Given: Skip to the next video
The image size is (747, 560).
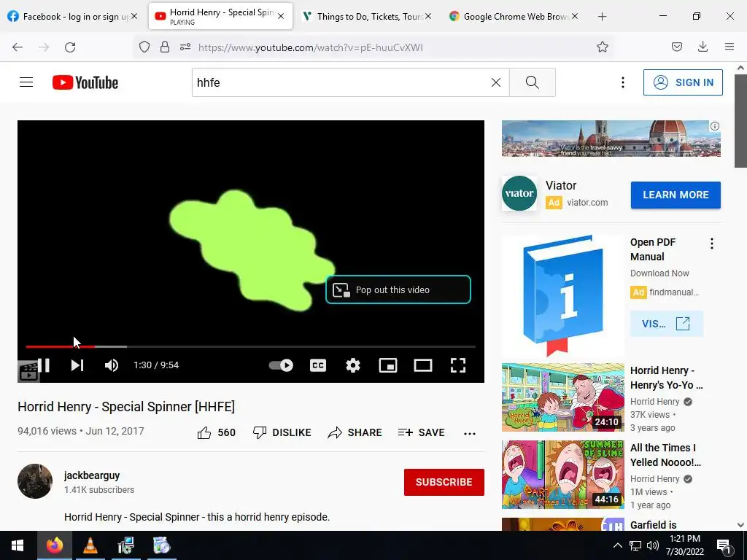Looking at the screenshot, I should [x=77, y=365].
